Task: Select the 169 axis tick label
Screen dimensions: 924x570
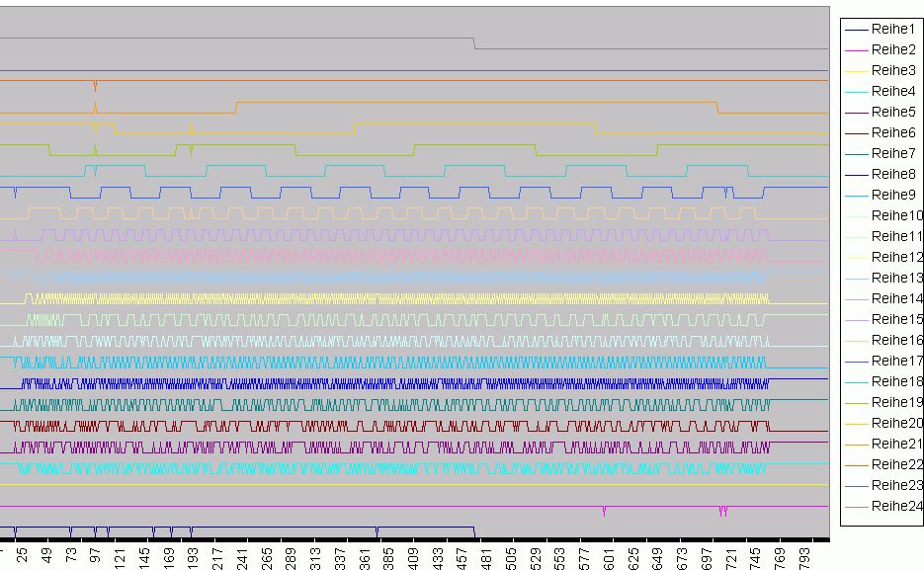Action: pyautogui.click(x=169, y=559)
